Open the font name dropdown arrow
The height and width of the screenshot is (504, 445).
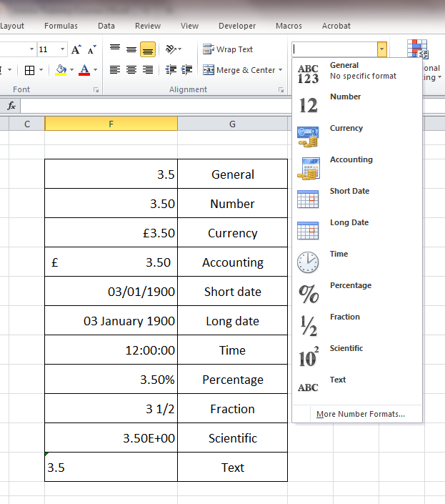pyautogui.click(x=31, y=49)
